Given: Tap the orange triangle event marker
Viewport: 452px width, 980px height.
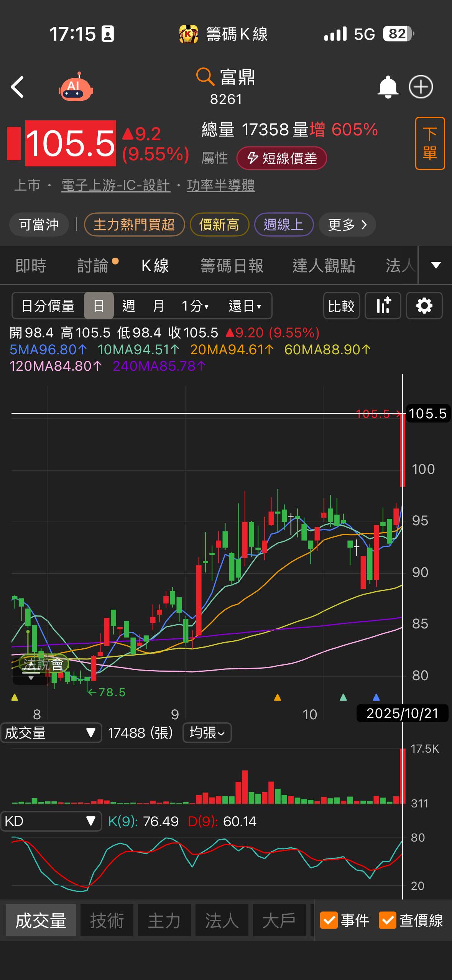Looking at the screenshot, I should click(x=278, y=697).
